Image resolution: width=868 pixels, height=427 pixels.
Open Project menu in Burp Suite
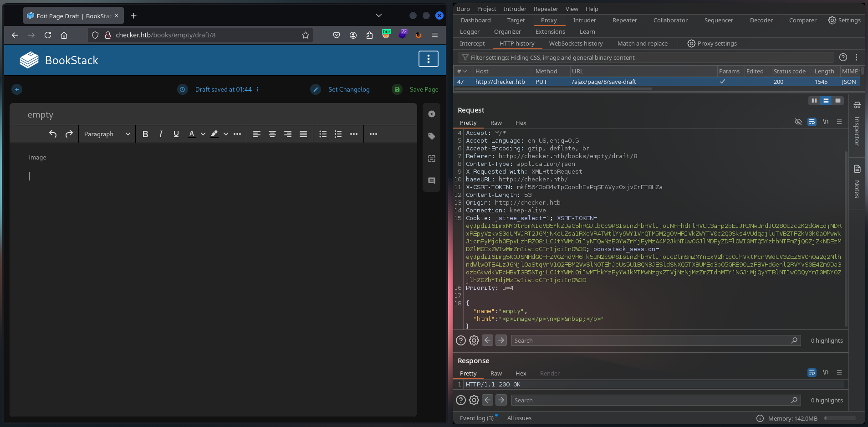point(486,9)
